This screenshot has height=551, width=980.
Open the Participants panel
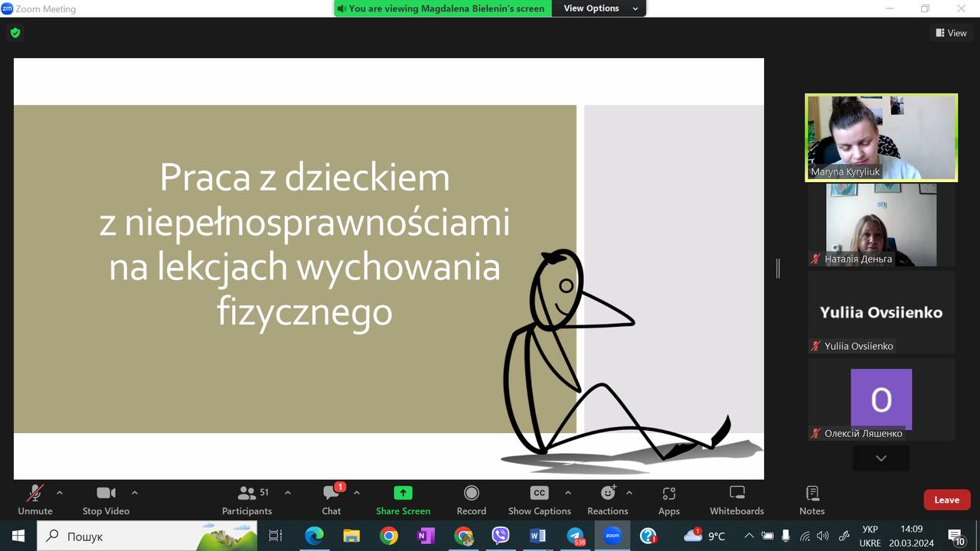[x=247, y=500]
